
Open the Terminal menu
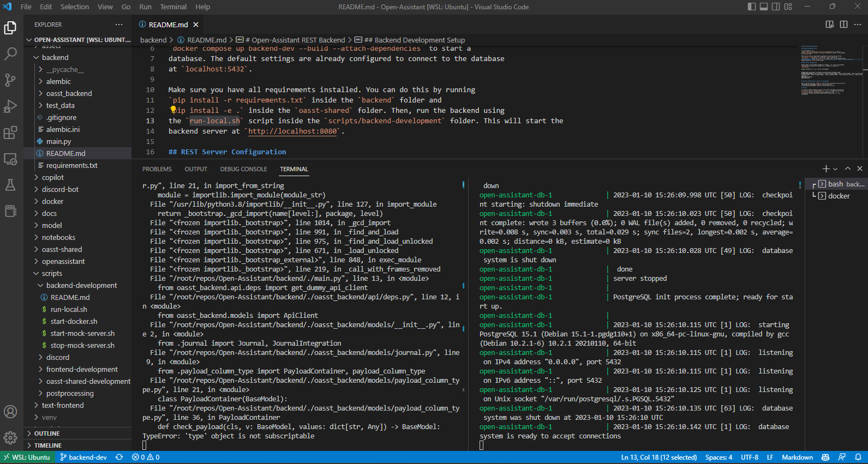coord(173,7)
